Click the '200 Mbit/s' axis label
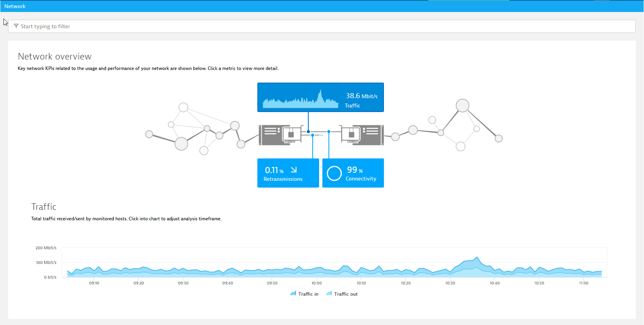 tap(46, 248)
